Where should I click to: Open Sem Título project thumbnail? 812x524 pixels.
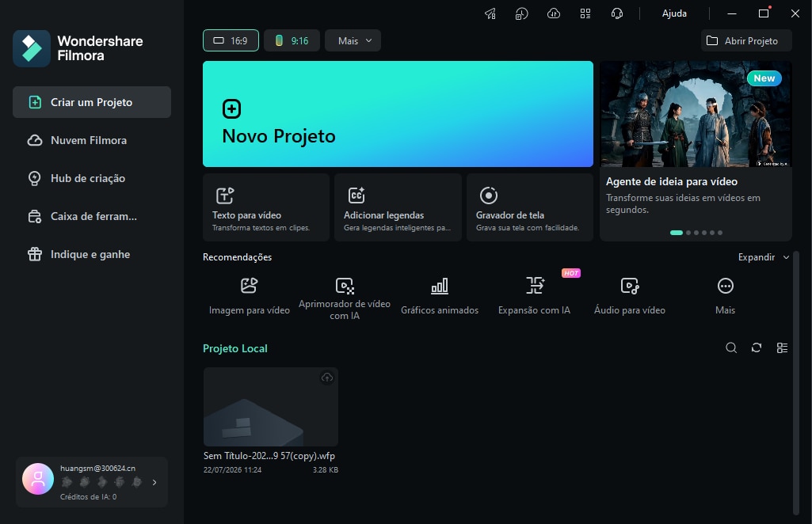pos(271,407)
